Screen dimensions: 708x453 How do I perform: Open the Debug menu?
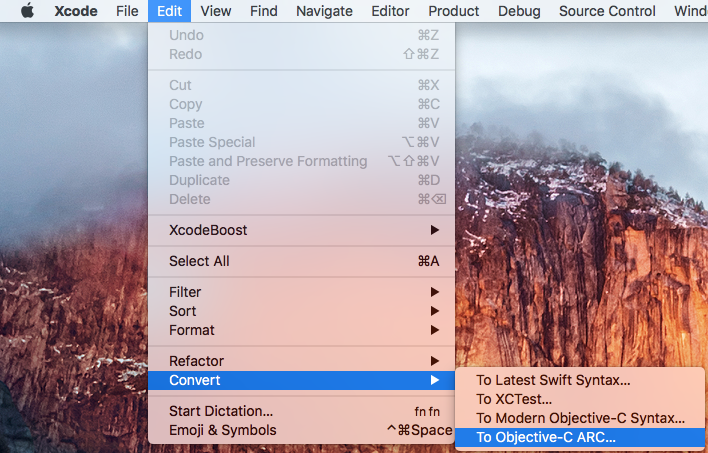coord(518,11)
